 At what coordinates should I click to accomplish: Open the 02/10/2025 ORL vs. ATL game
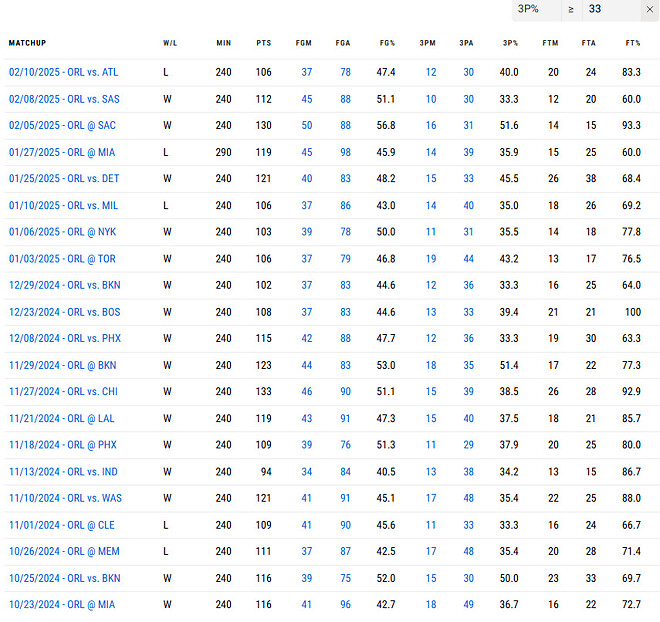[x=64, y=72]
